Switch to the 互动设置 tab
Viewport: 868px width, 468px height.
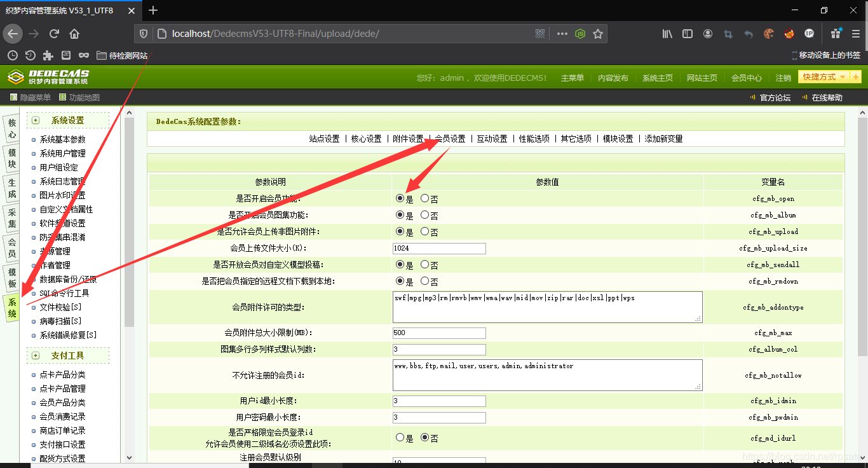(492, 139)
